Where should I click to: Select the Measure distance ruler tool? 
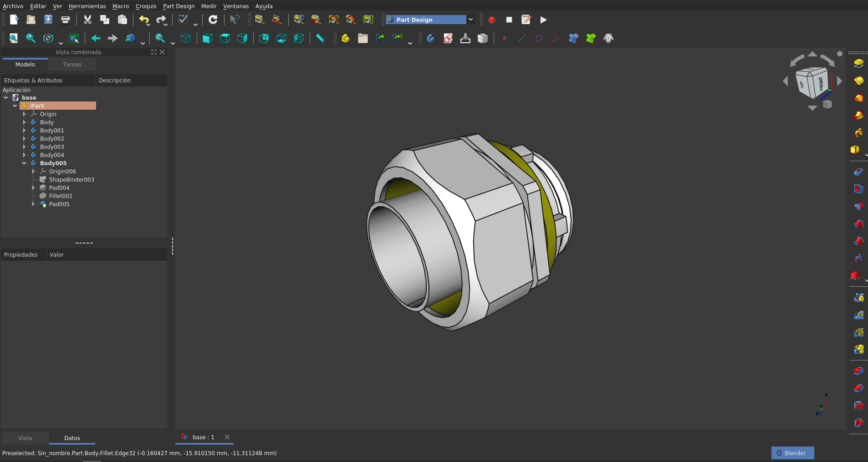320,39
